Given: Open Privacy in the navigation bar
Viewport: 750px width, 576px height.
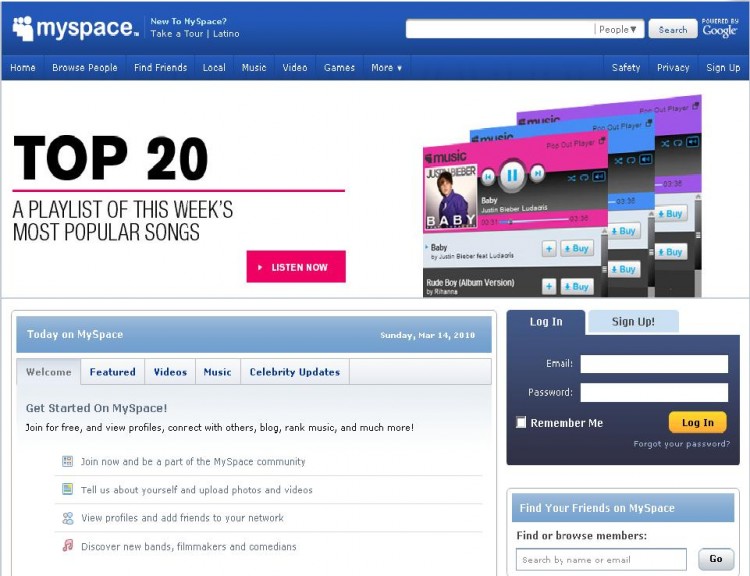Looking at the screenshot, I should tap(673, 68).
